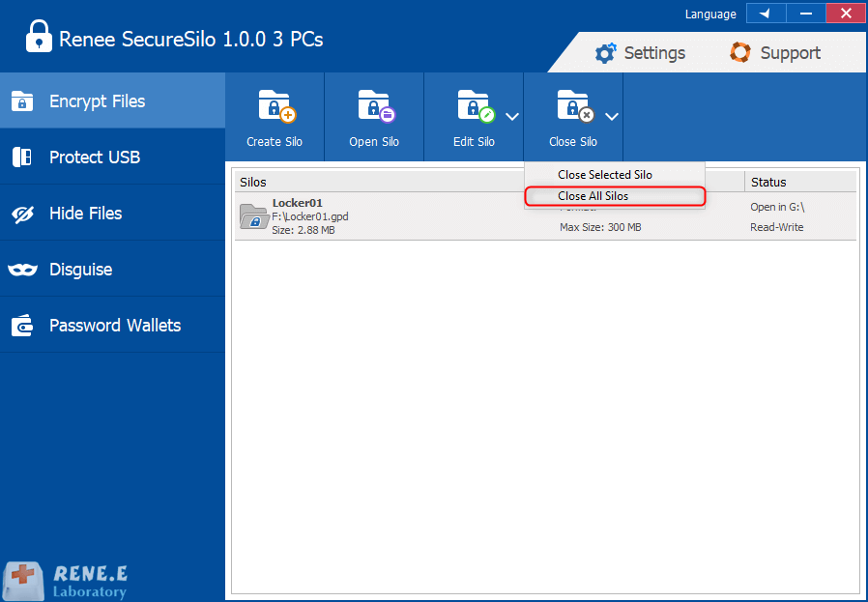Click the Disguise mask icon
Screen dimensions: 868x602
coord(22,270)
